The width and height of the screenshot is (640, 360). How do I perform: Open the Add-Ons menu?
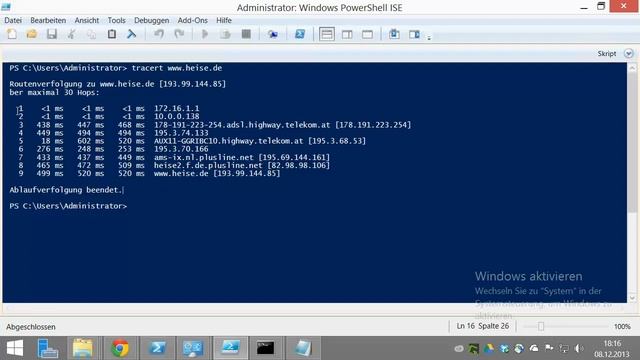click(x=193, y=20)
